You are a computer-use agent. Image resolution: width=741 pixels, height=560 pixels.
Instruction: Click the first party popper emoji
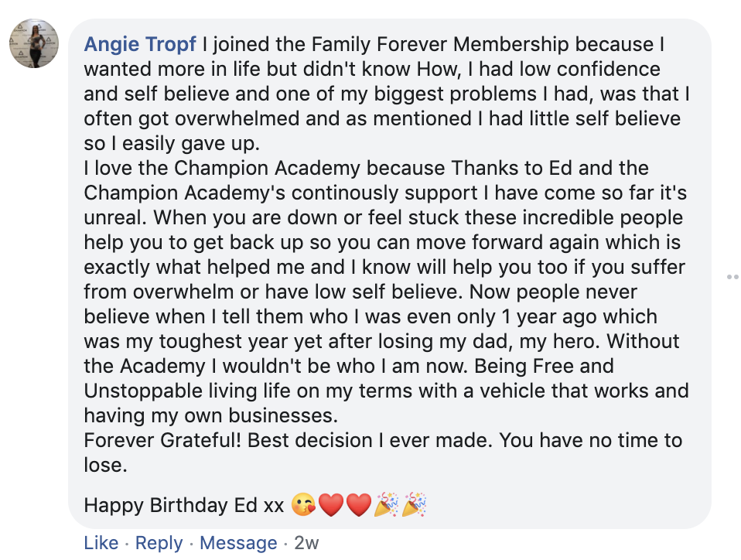coord(386,506)
